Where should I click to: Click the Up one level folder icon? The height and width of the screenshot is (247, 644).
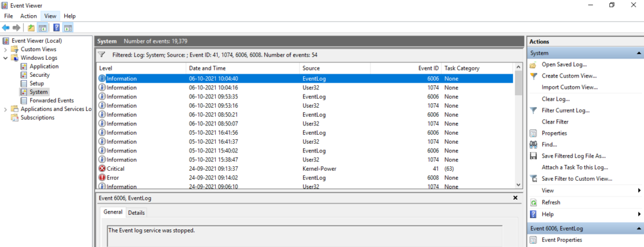31,28
